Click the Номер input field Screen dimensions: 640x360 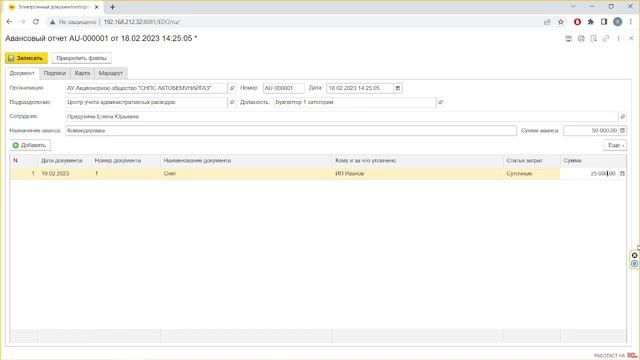coord(284,88)
